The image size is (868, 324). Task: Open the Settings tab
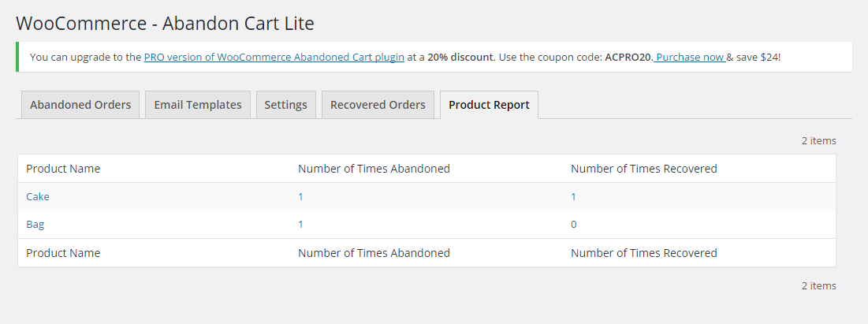[285, 105]
